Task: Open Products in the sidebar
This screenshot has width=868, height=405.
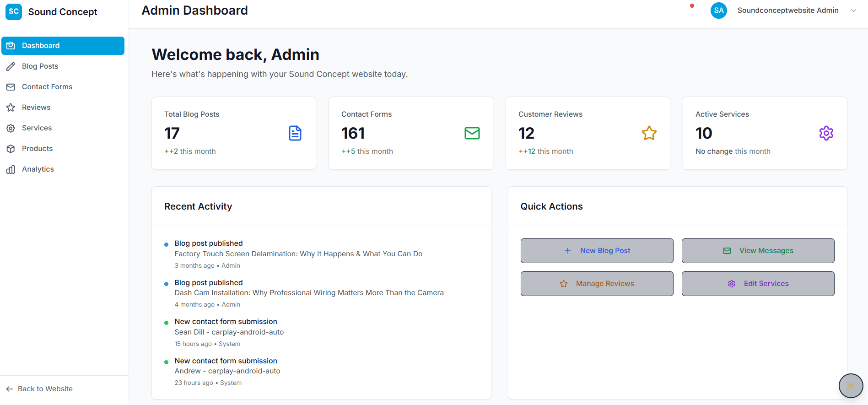Action: (63, 149)
